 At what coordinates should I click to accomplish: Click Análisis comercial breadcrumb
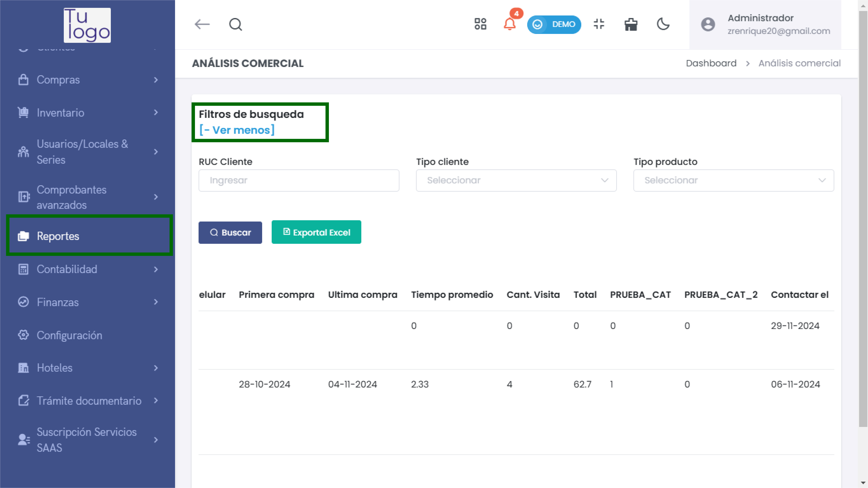coord(799,63)
